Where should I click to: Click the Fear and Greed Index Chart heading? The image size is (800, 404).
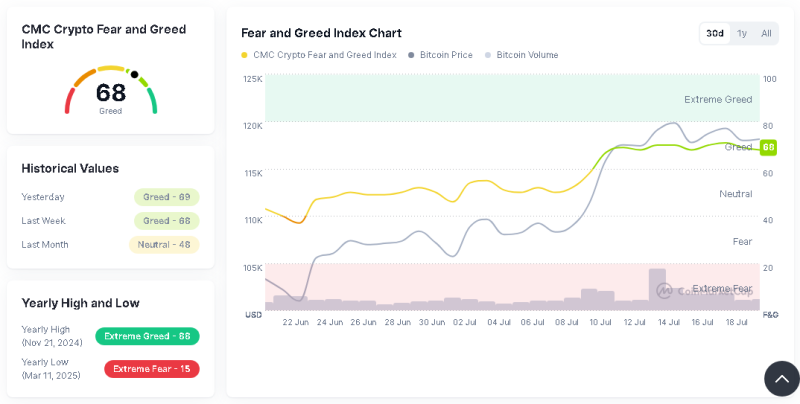(321, 33)
